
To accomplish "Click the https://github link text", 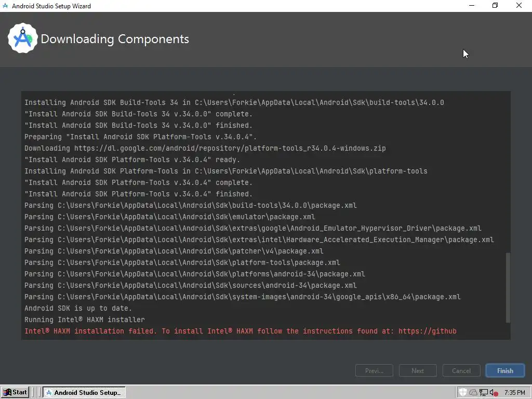I will [x=428, y=331].
